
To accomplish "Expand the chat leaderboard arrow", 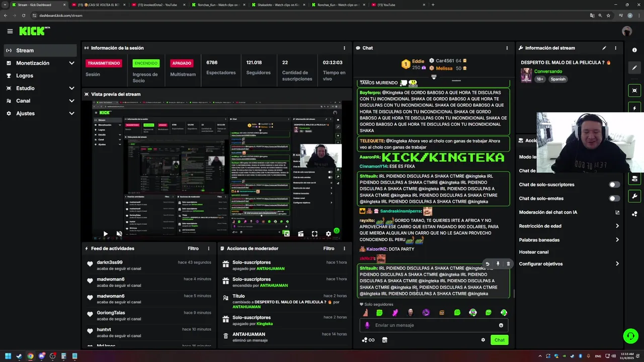I will click(434, 77).
